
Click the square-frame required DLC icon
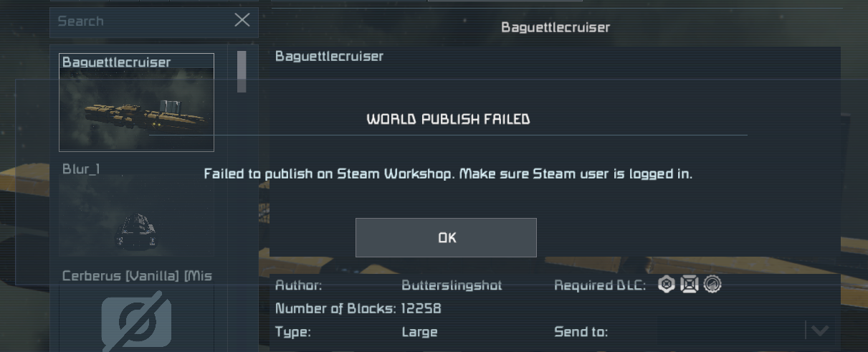point(690,285)
